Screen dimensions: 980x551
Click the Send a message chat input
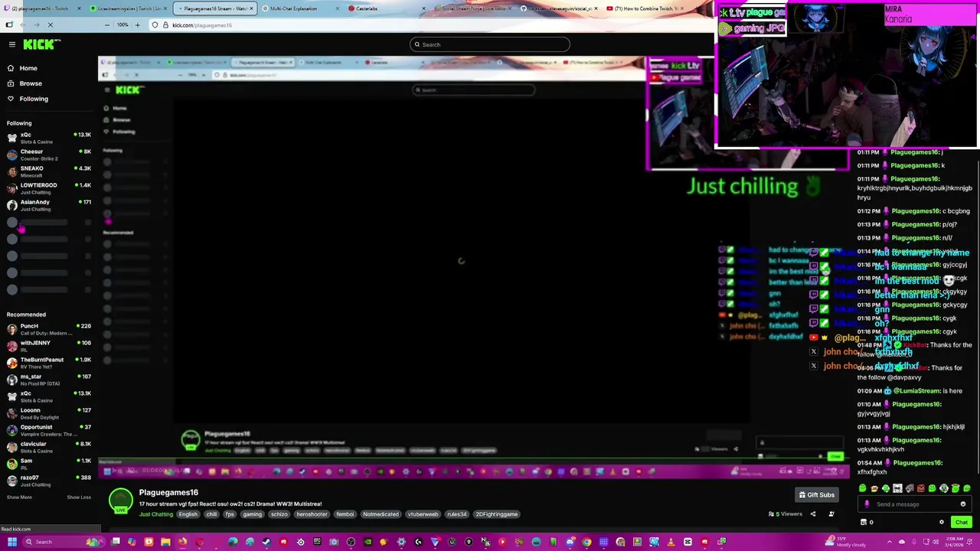(915, 504)
